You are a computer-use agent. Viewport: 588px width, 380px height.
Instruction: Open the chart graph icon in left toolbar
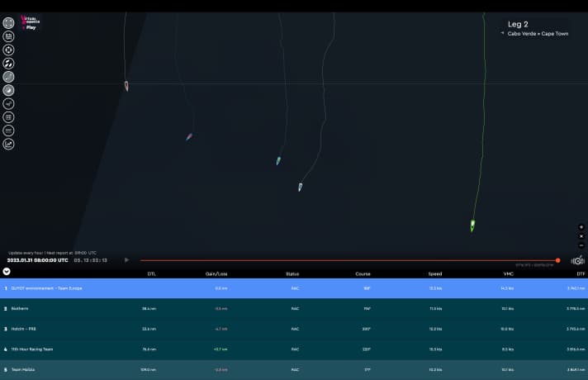point(8,144)
